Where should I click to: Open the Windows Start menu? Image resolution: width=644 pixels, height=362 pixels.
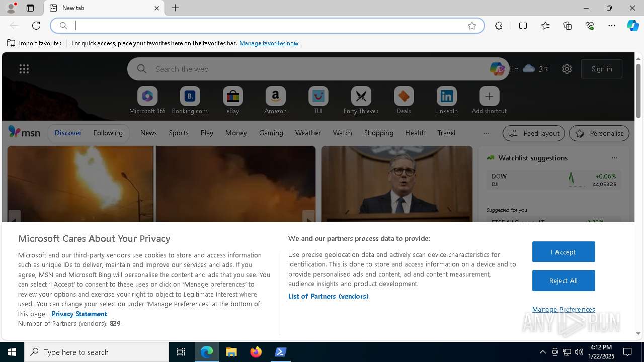[x=12, y=352]
